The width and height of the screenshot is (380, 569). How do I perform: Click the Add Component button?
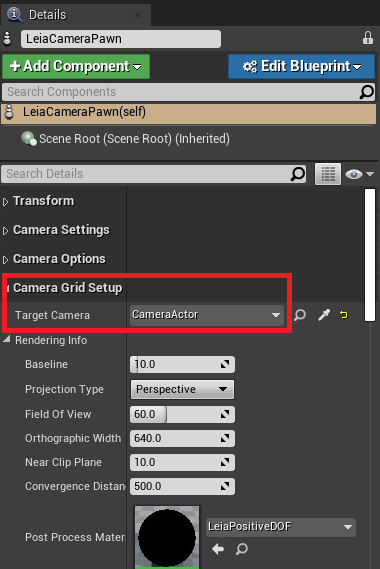[x=76, y=66]
